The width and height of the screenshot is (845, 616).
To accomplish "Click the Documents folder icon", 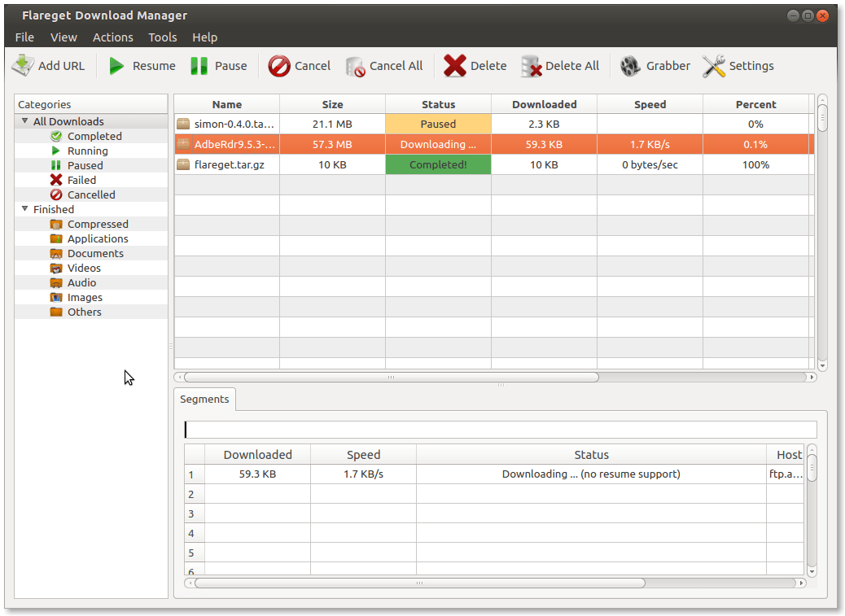I will pos(56,253).
